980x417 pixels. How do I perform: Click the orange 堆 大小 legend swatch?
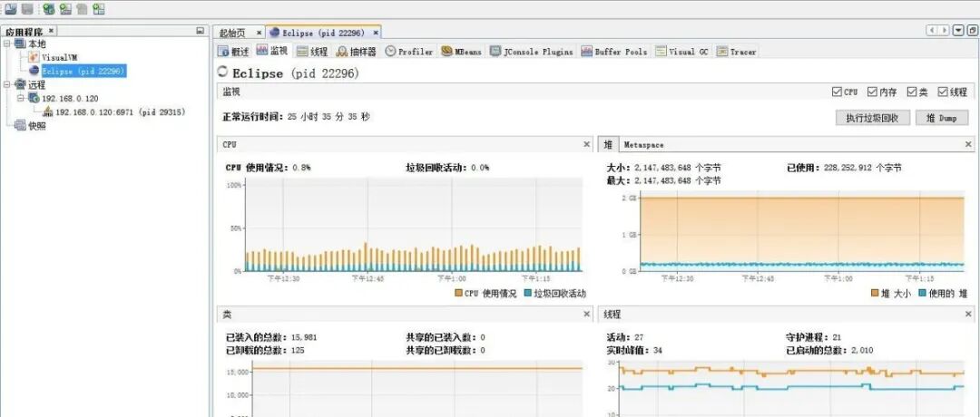pos(875,293)
